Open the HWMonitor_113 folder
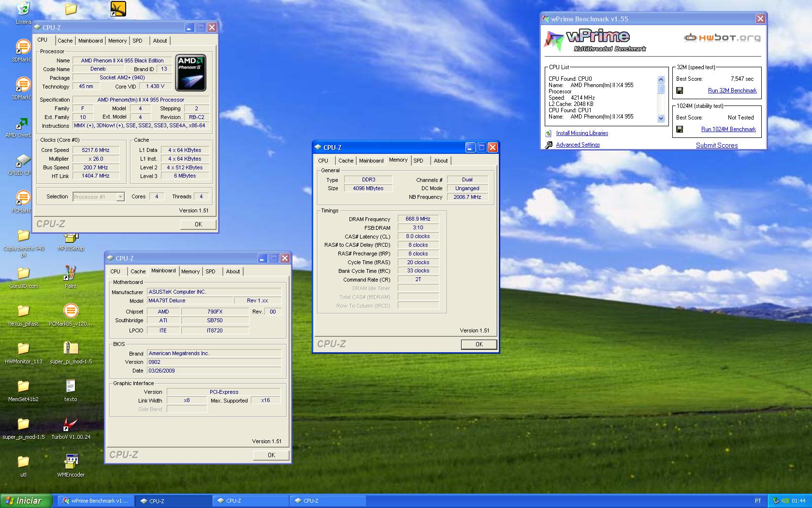Screen dimensions: 812x508 click(23, 348)
